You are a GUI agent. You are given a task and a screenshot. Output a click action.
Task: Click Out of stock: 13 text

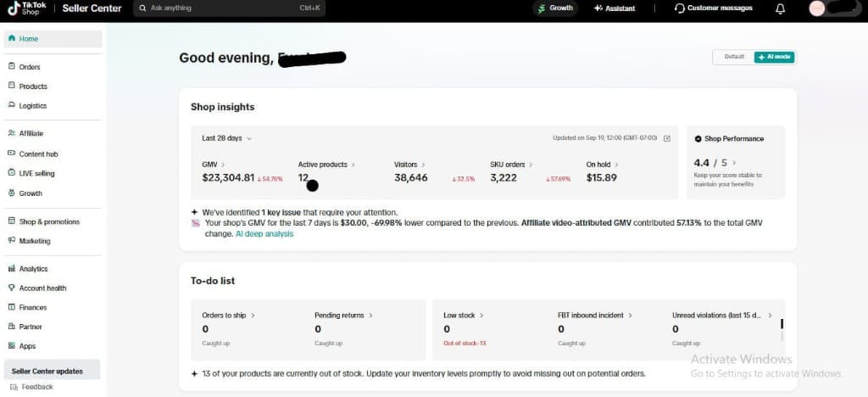465,344
